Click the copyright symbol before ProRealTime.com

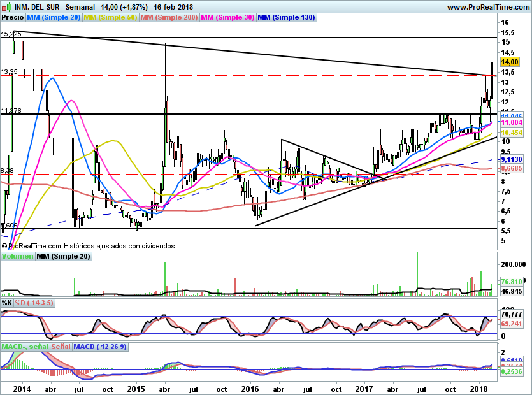point(4,245)
